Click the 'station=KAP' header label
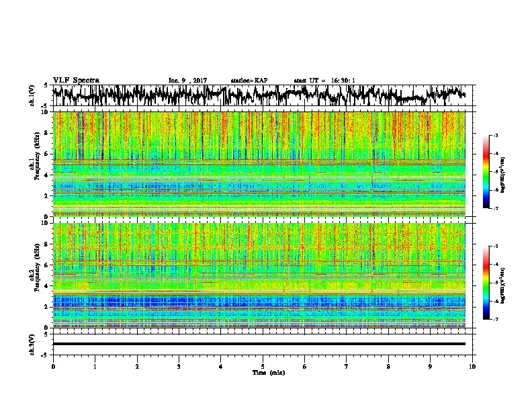532x411 pixels. pos(249,81)
